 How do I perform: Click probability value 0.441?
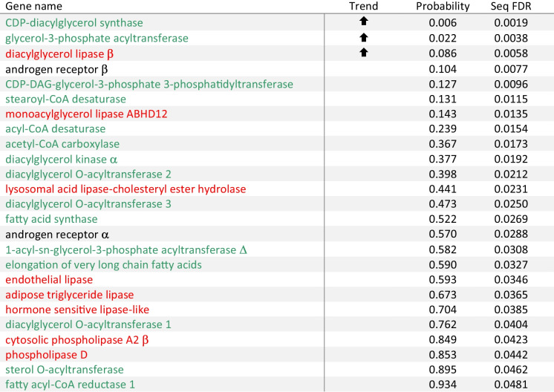(443, 189)
